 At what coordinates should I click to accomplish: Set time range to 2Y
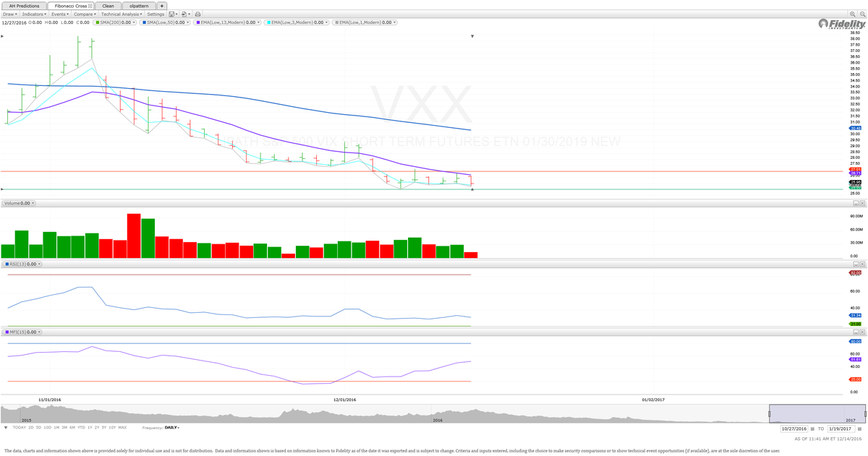click(97, 427)
